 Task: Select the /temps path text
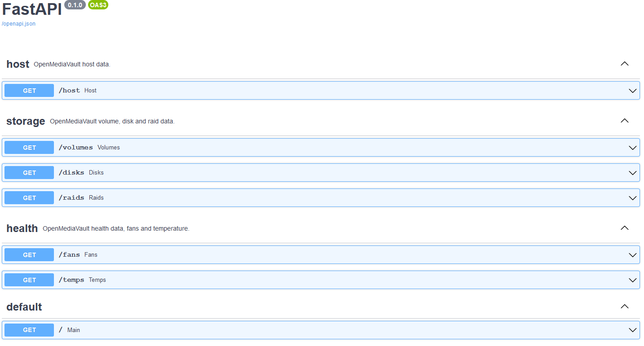[71, 280]
